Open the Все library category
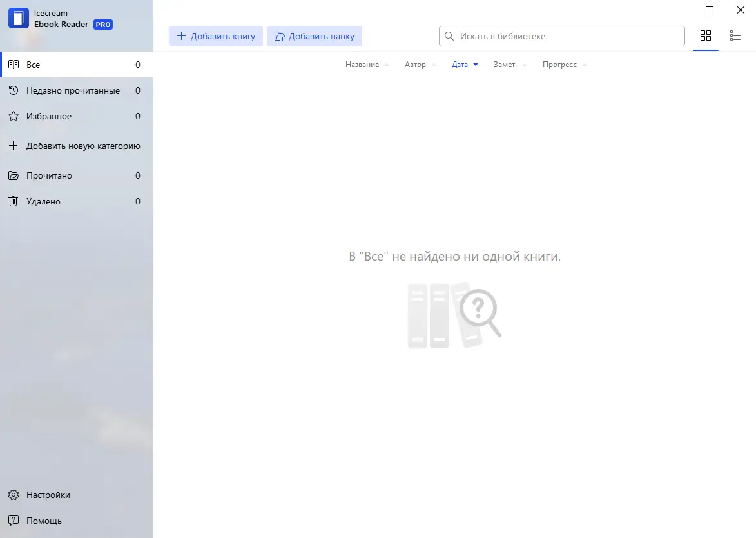Viewport: 756px width, 538px height. pyautogui.click(x=77, y=65)
